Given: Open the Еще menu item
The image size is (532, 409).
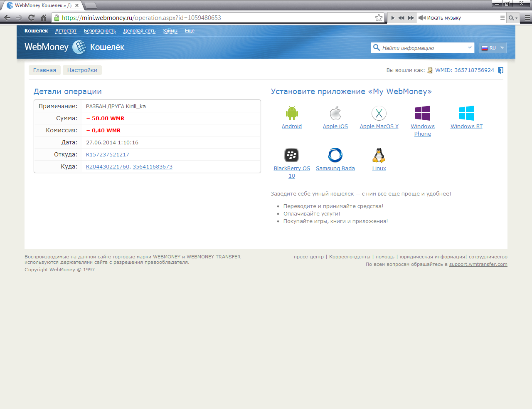Looking at the screenshot, I should tap(190, 31).
